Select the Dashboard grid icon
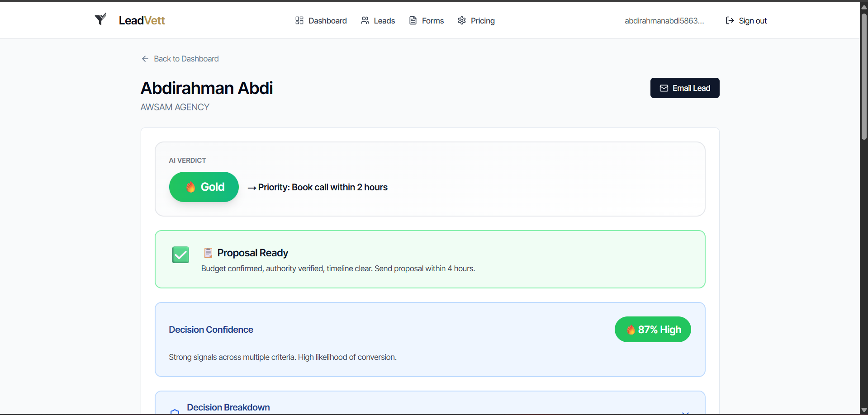Image resolution: width=868 pixels, height=415 pixels. pyautogui.click(x=299, y=20)
